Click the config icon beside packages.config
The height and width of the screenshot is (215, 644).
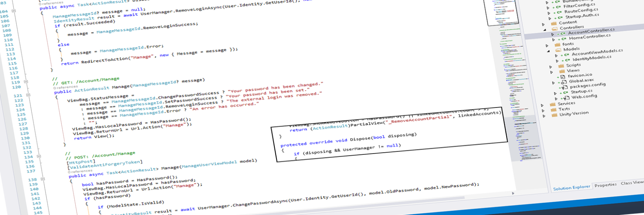564,87
